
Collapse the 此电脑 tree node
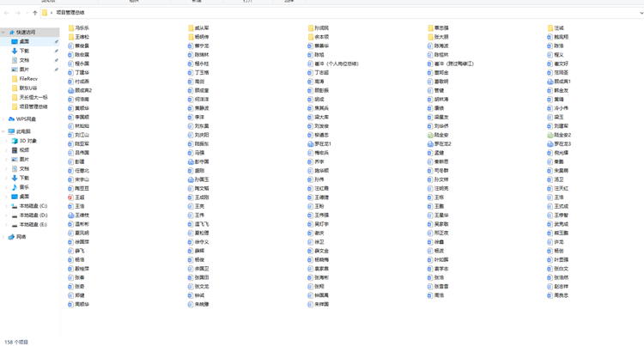pos(3,132)
